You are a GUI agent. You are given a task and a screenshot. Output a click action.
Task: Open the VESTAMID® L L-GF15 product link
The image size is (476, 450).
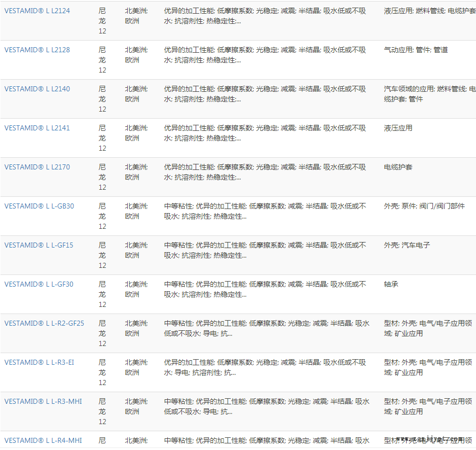click(39, 245)
